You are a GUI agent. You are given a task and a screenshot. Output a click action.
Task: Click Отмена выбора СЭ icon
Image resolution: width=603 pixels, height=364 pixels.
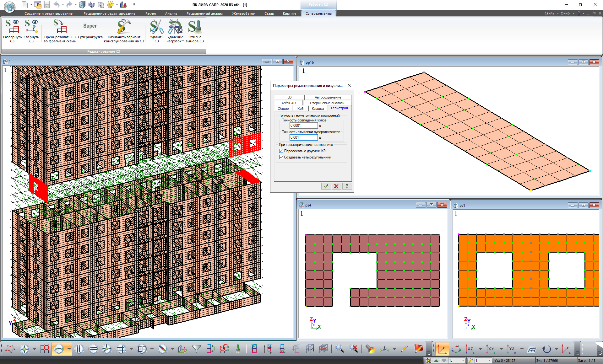click(x=194, y=27)
